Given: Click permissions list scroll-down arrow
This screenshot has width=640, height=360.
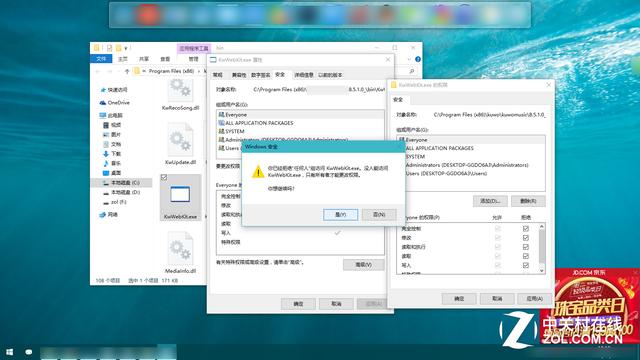Looking at the screenshot, I should tap(542, 270).
